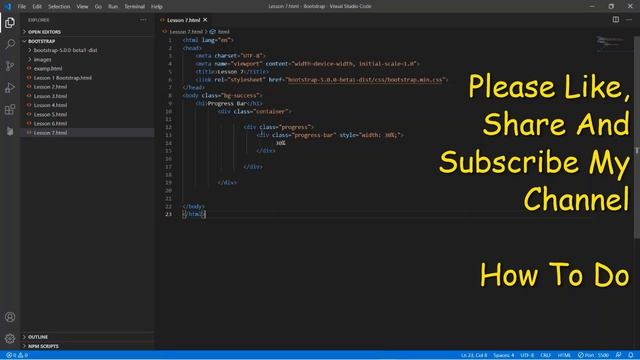This screenshot has height=360, width=640.
Task: Open Lesson 4.html file
Action: pos(50,105)
